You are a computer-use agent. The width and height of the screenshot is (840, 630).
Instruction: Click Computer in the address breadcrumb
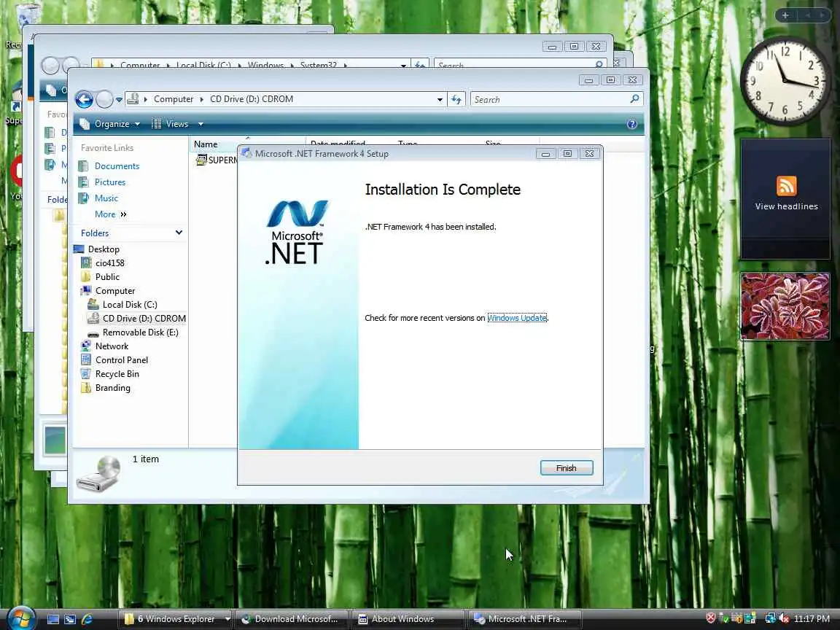tap(173, 99)
